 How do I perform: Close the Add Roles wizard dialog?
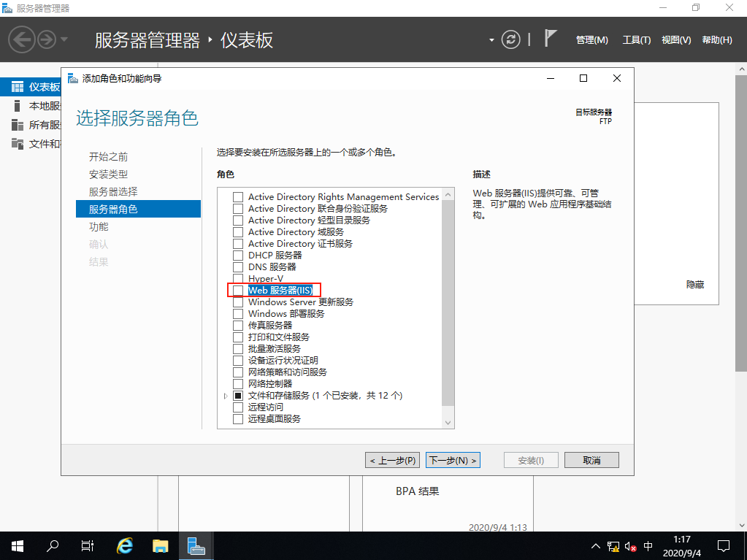pyautogui.click(x=617, y=78)
